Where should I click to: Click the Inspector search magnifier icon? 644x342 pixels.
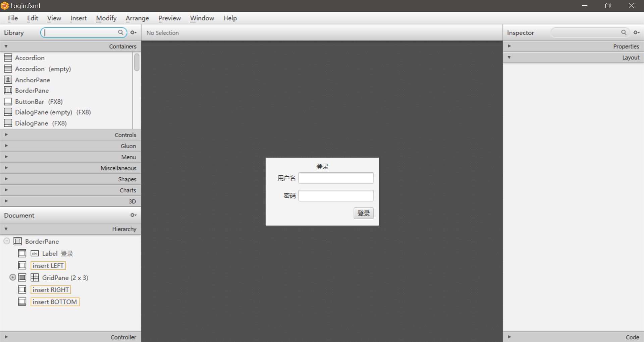pos(624,33)
